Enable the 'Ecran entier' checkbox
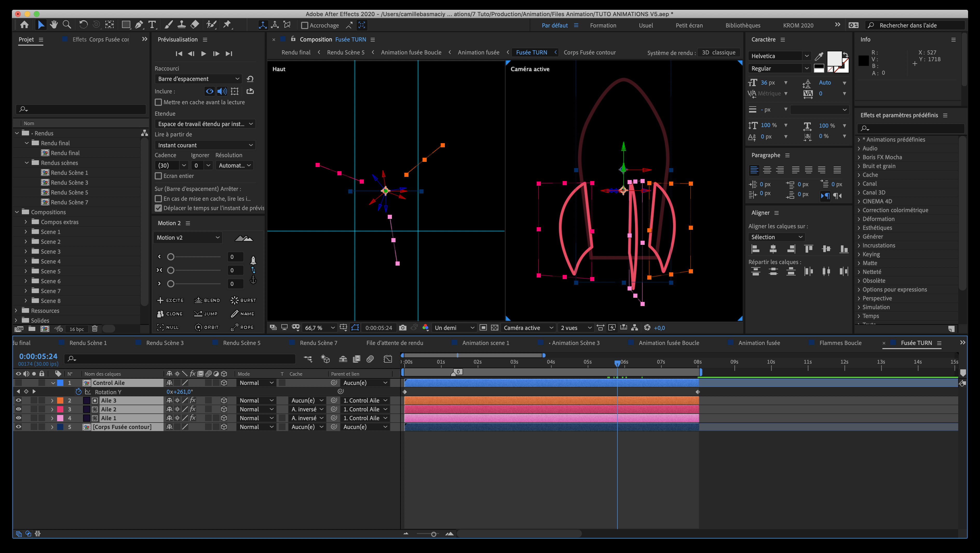Viewport: 980px width, 553px height. tap(158, 176)
